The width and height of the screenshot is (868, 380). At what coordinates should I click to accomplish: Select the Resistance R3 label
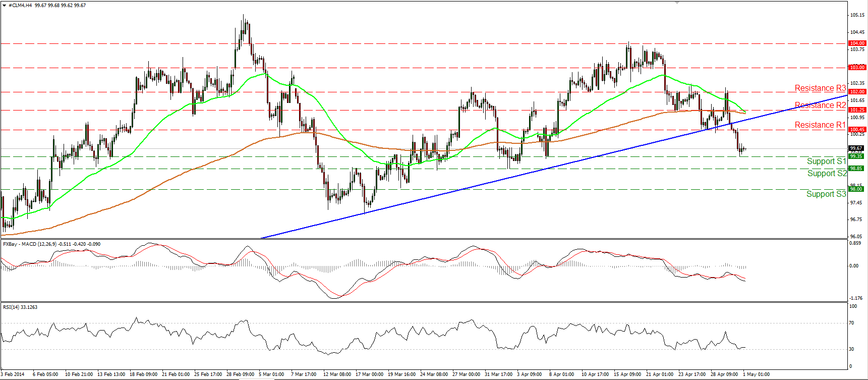pos(820,88)
